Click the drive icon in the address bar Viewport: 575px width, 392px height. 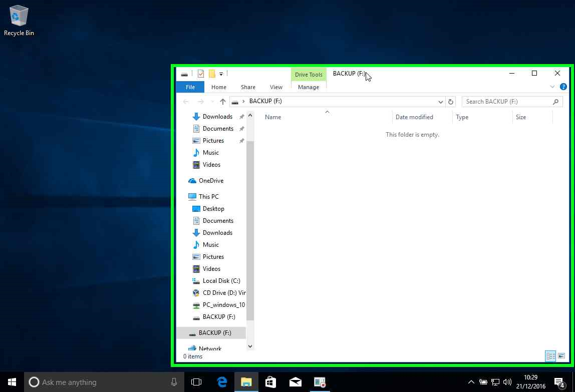pyautogui.click(x=235, y=102)
